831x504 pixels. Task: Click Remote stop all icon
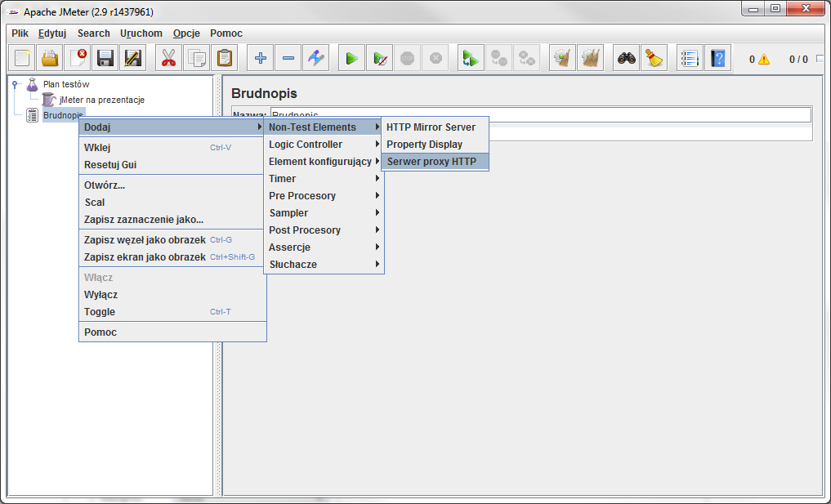pos(498,58)
